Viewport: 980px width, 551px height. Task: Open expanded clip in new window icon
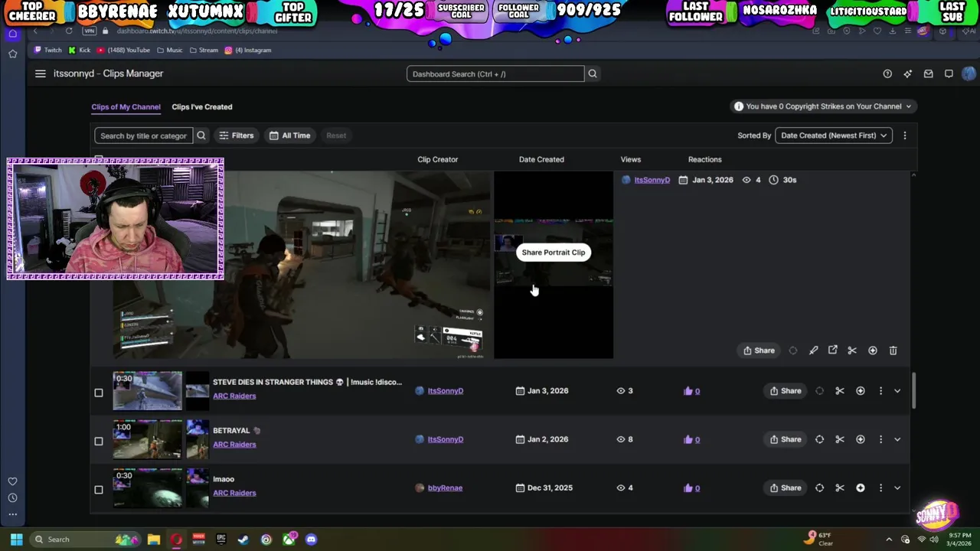coord(833,350)
